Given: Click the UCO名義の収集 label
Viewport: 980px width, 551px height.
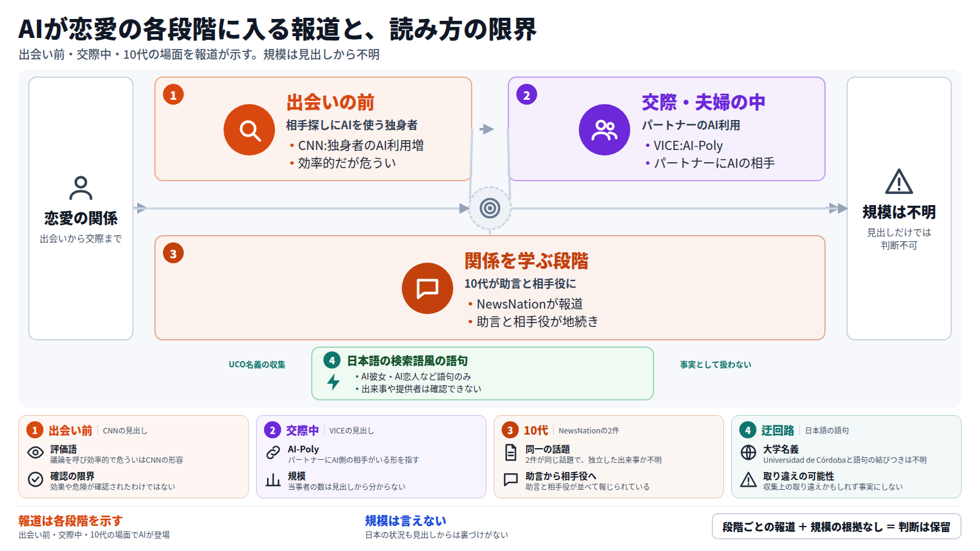Looking at the screenshot, I should (x=257, y=364).
